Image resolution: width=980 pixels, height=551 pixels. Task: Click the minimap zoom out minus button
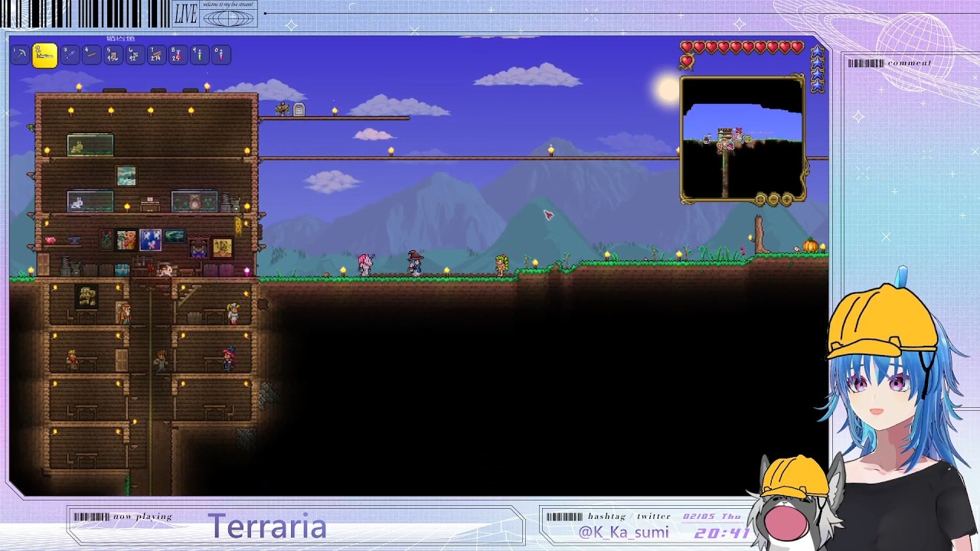coord(773,200)
